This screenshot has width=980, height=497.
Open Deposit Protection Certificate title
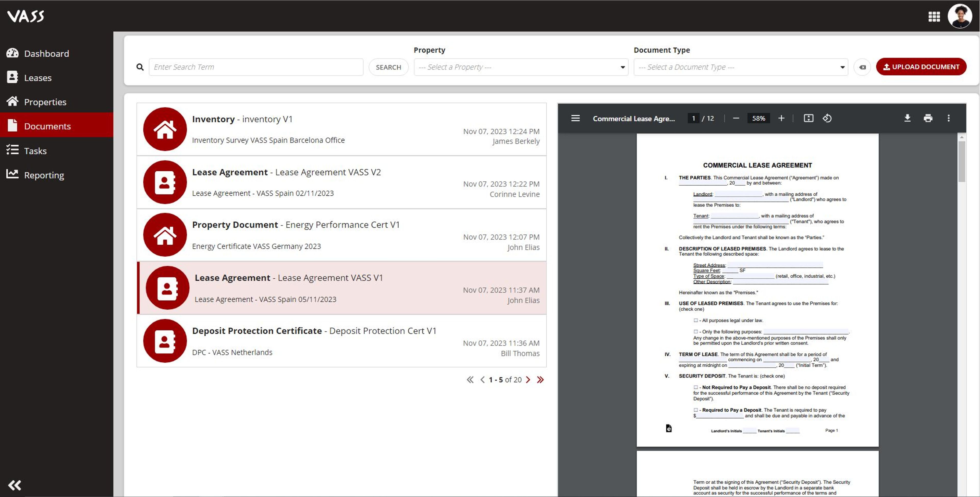click(x=314, y=330)
